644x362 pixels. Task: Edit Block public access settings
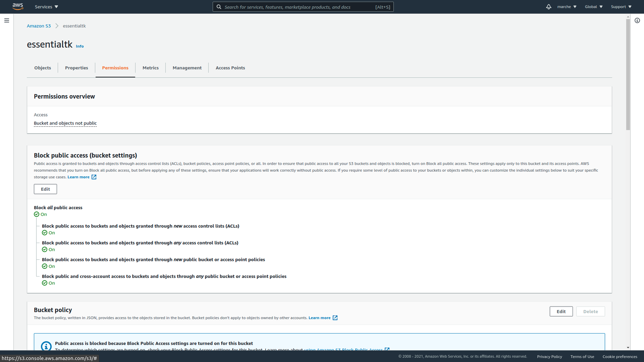click(45, 189)
